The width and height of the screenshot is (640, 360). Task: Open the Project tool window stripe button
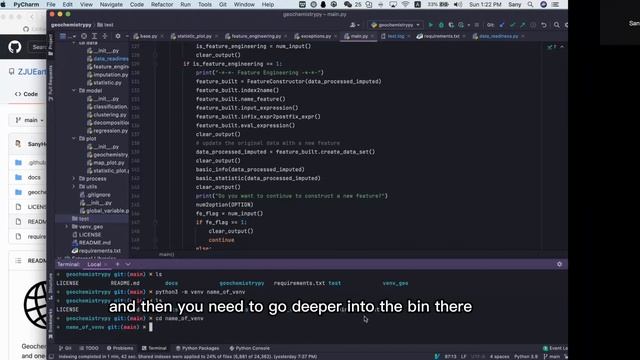[51, 44]
